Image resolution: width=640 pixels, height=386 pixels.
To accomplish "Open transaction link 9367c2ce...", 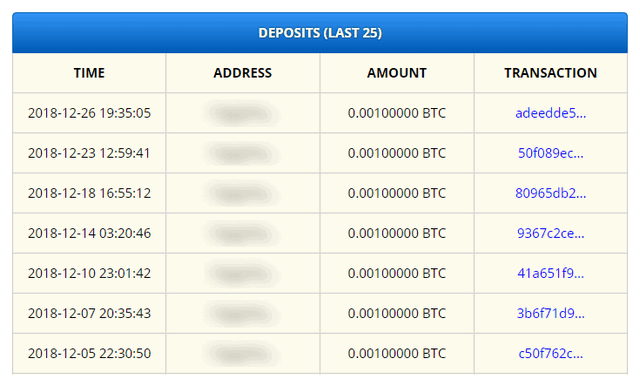I will tap(550, 233).
